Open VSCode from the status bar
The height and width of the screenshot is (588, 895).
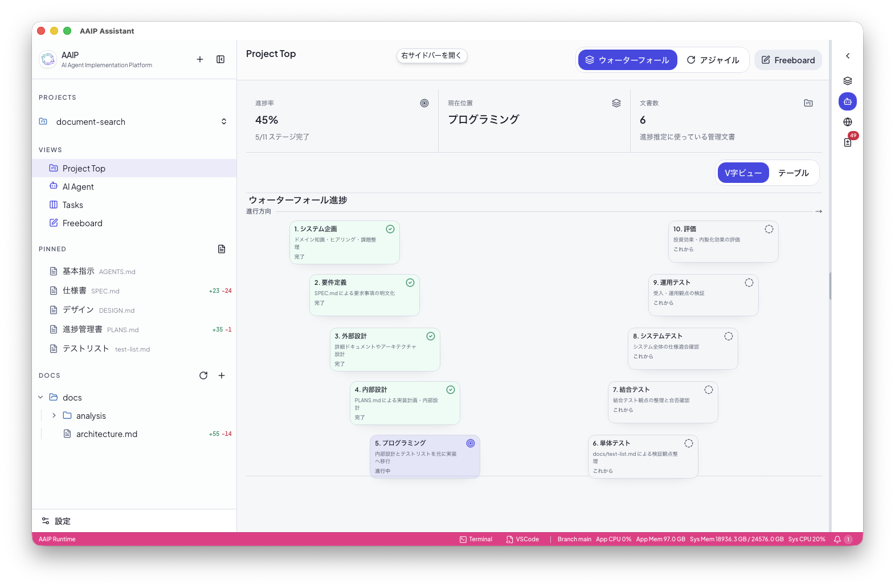coord(522,539)
